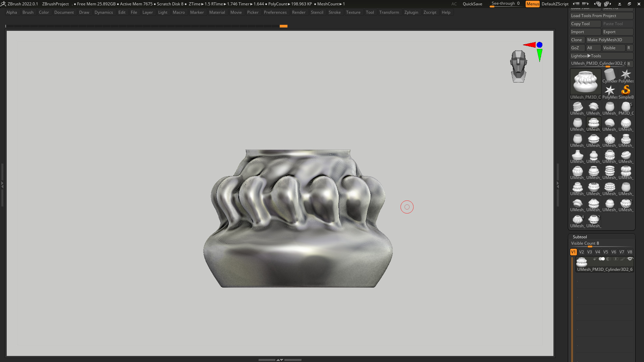644x362 pixels.
Task: Open the Render menu
Action: tap(299, 12)
